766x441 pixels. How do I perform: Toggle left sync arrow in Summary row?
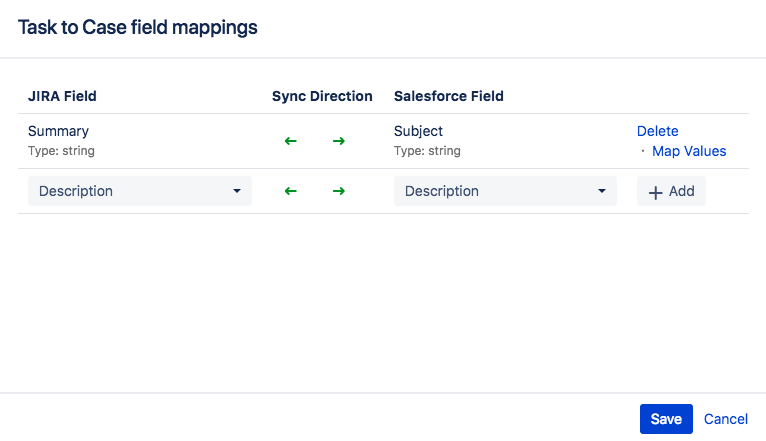point(291,141)
